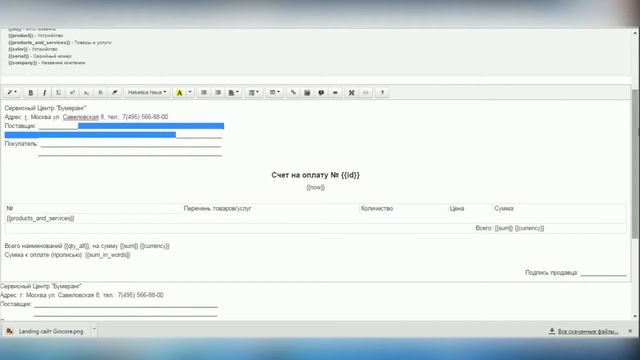Open the Style magic-wand dropdown

(x=12, y=93)
